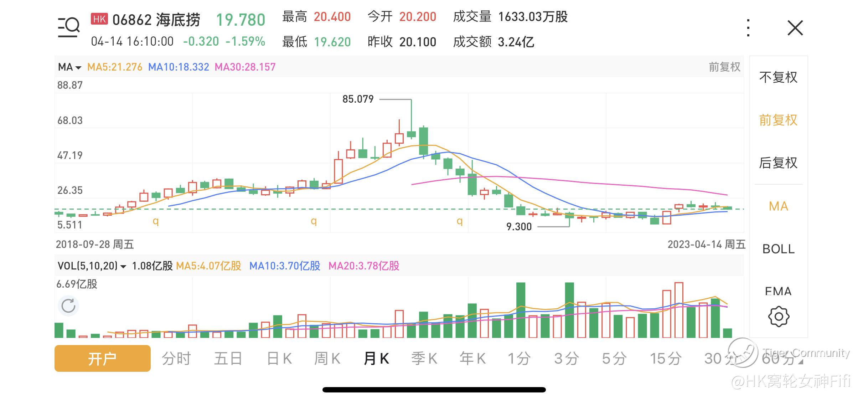This screenshot has width=868, height=401.
Task: Select the BOLL indicator
Action: (x=778, y=249)
